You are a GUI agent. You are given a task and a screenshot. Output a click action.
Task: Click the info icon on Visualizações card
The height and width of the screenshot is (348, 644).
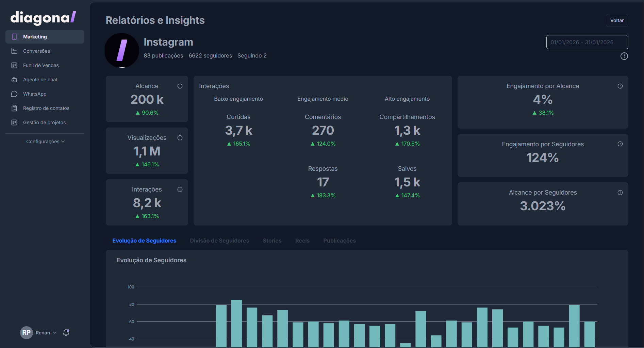coord(180,138)
